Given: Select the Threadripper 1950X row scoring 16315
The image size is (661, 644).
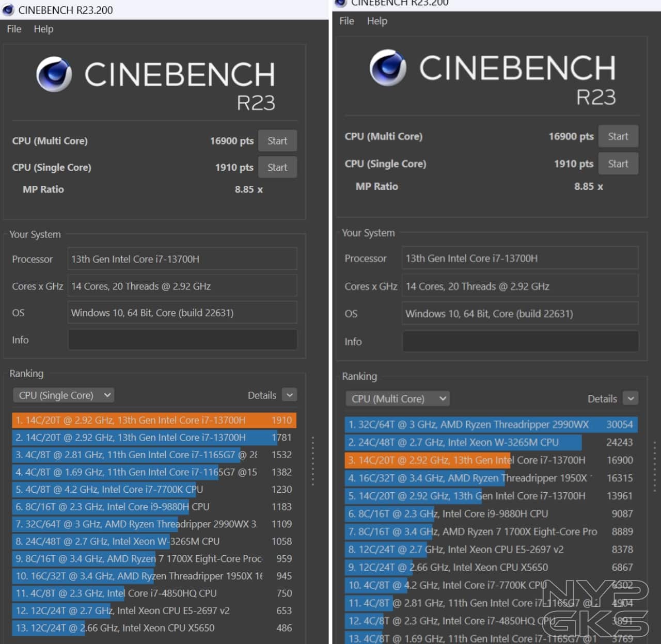Looking at the screenshot, I should 491,478.
